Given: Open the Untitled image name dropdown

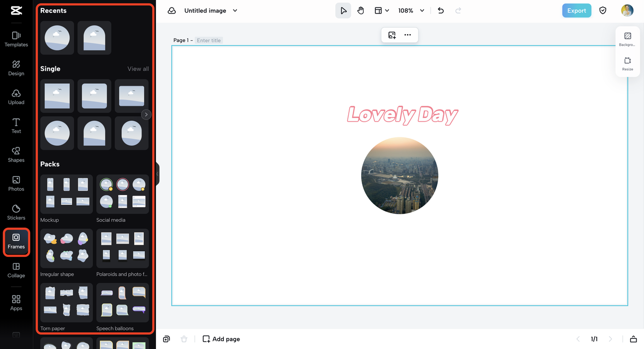Looking at the screenshot, I should coord(210,11).
